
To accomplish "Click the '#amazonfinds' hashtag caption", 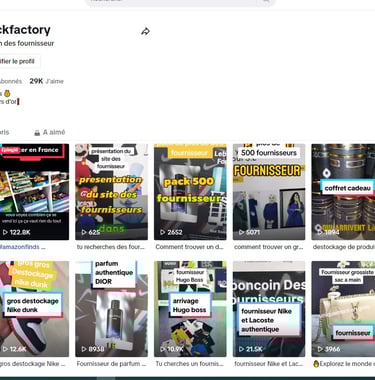I will (20, 247).
